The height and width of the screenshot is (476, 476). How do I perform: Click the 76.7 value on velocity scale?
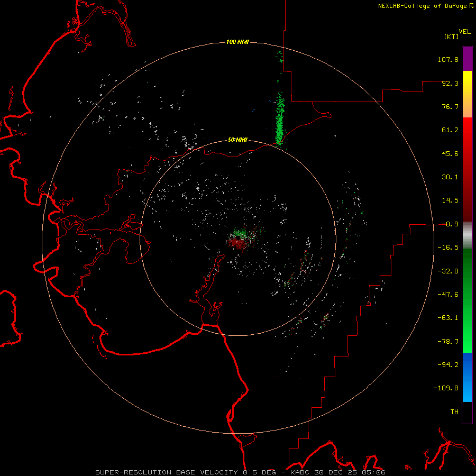tap(450, 106)
